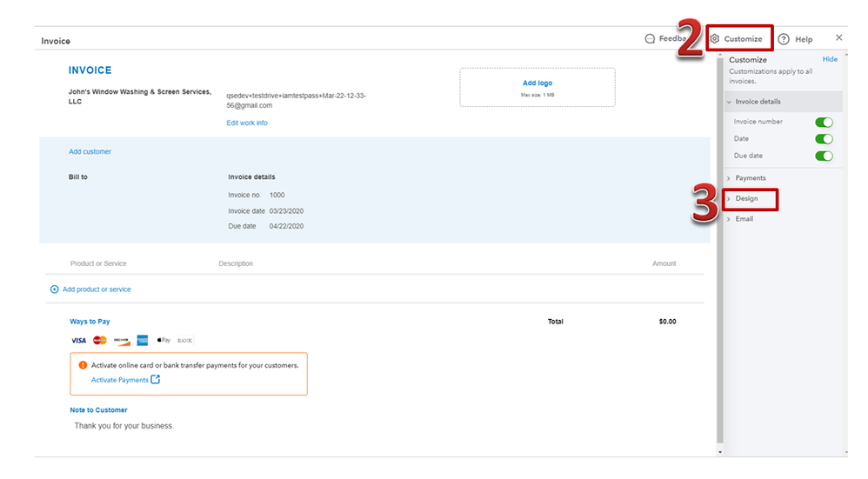Expand the Payments section

tap(750, 178)
